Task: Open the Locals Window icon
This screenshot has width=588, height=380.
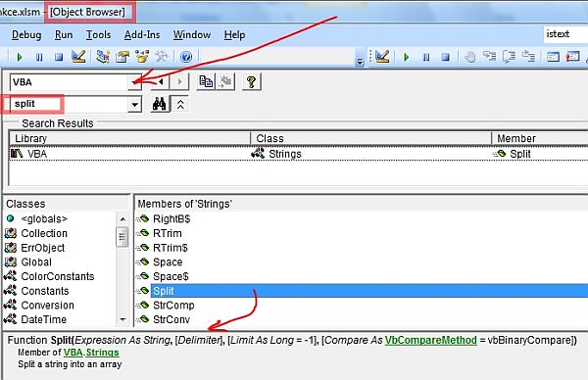Action: click(553, 57)
